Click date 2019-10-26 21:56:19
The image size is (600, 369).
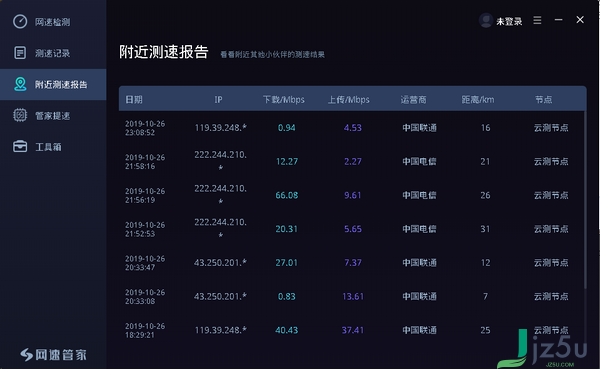pos(145,195)
